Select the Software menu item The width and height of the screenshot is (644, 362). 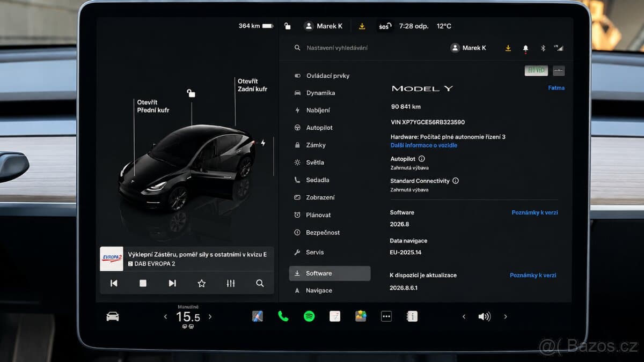coord(330,273)
